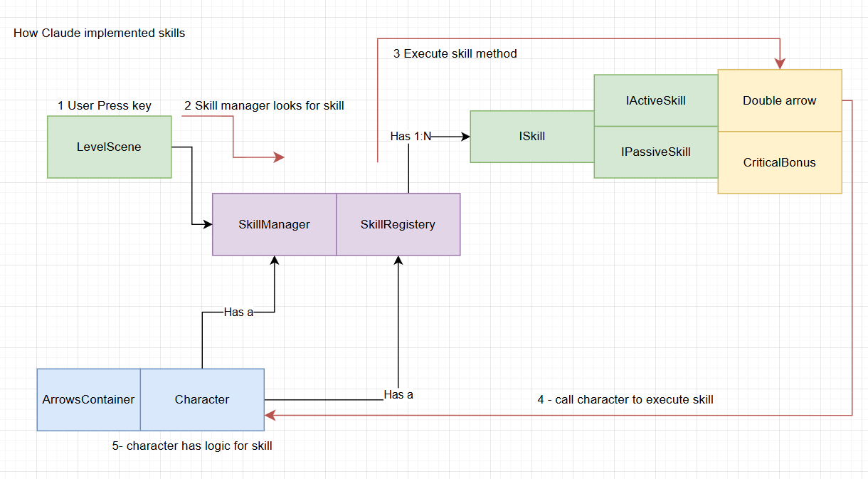Select the blue Character box

click(202, 399)
